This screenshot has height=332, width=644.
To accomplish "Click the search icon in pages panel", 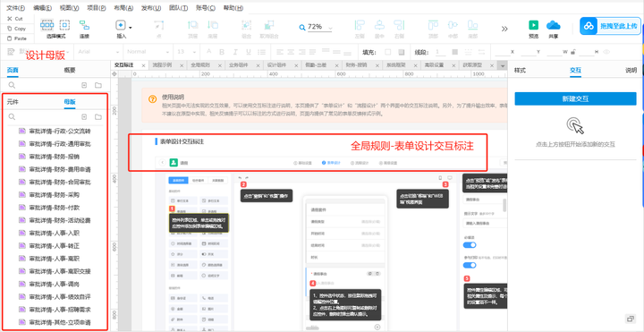I will (x=12, y=85).
